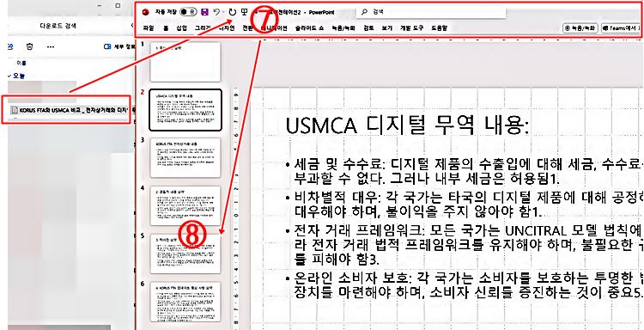Switch to the 보기 ribbon tab
The width and height of the screenshot is (644, 330).
(x=386, y=28)
